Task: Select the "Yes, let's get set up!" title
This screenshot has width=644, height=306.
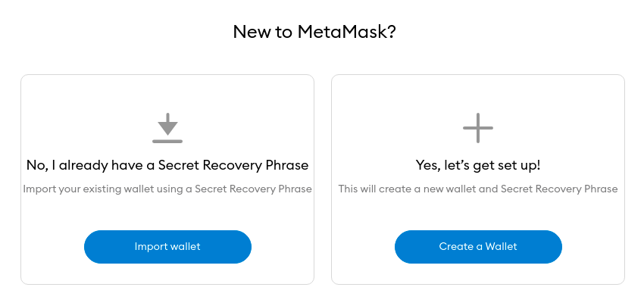Action: (478, 165)
